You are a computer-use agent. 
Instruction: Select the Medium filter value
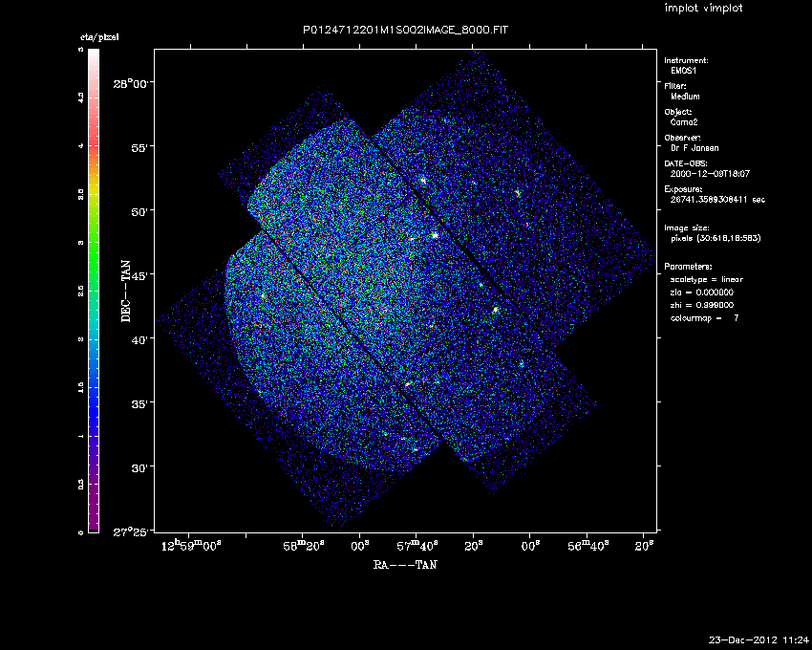(685, 97)
